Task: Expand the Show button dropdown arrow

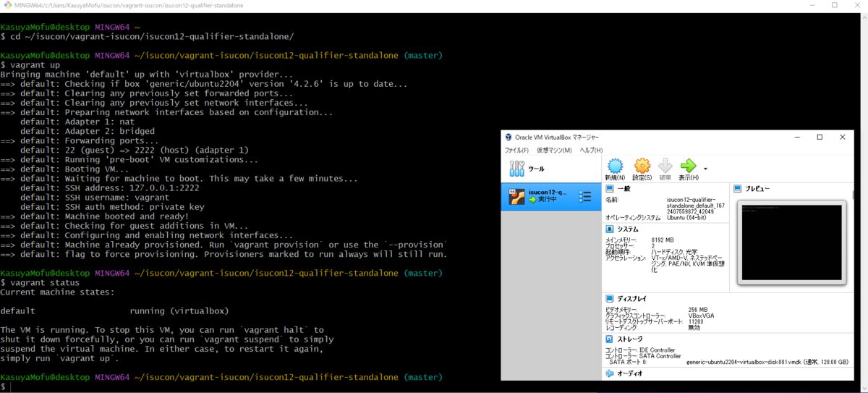Action: pos(705,169)
